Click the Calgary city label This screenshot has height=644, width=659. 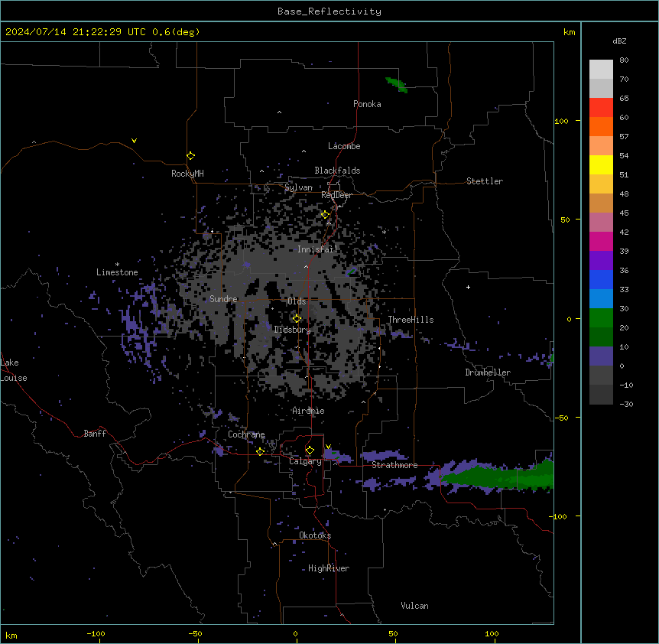(305, 461)
